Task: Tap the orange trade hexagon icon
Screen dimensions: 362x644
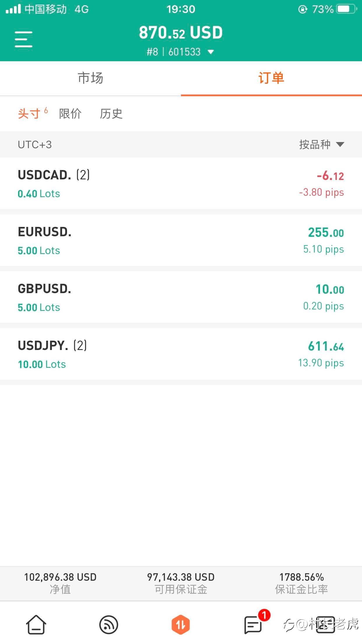Action: pyautogui.click(x=181, y=624)
